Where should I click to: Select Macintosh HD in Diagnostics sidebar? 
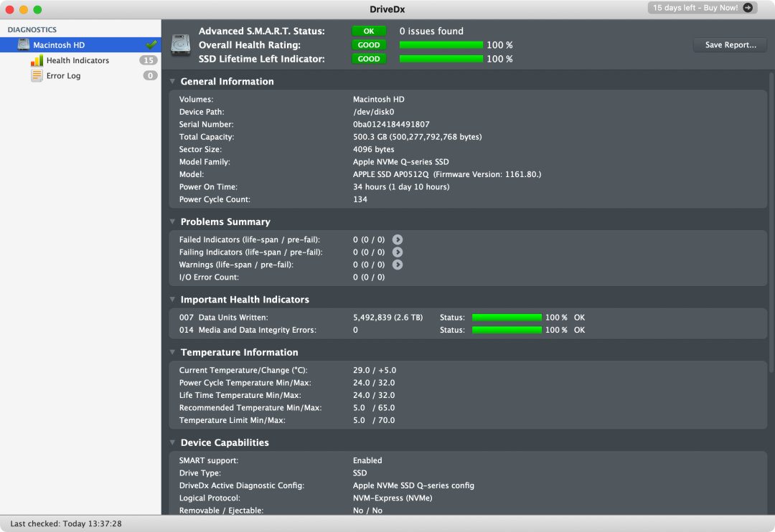[x=80, y=44]
